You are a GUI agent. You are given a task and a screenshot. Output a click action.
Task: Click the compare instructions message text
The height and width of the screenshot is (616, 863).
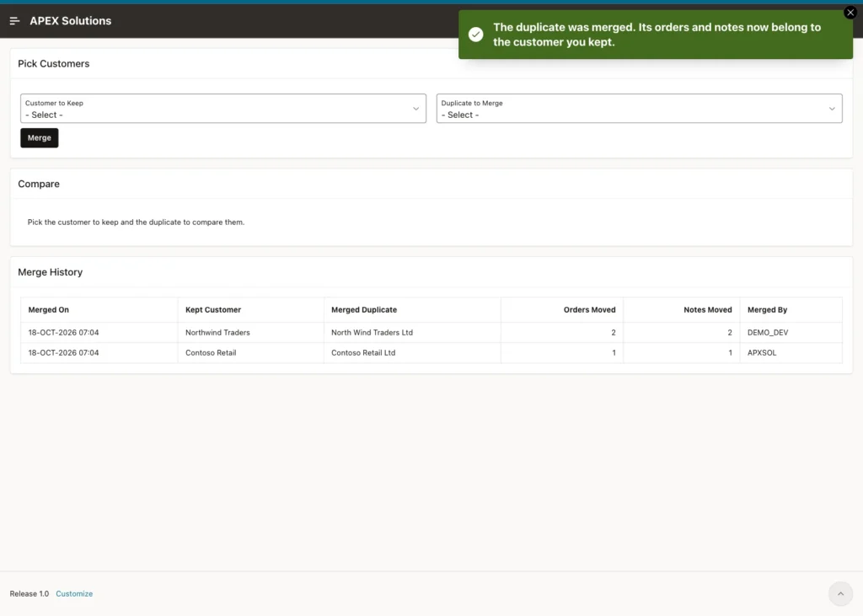coord(136,222)
